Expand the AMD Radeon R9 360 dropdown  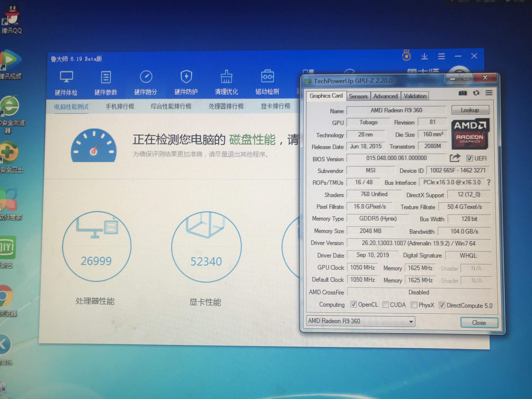tap(411, 322)
